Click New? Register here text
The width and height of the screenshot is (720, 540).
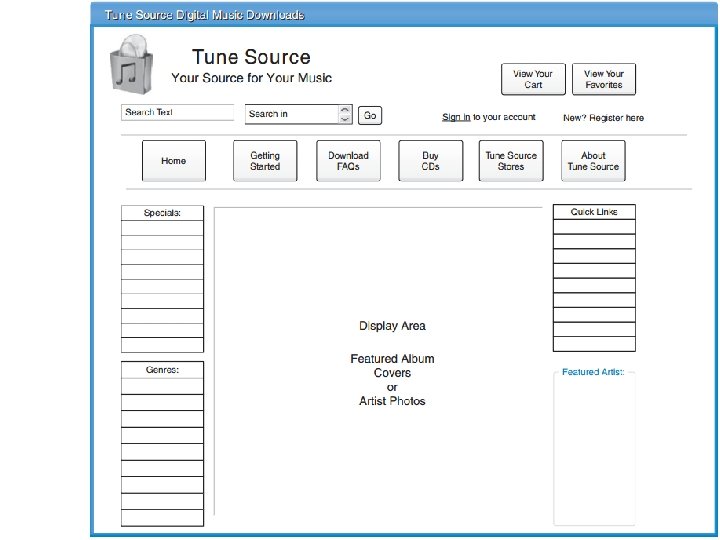click(x=603, y=118)
